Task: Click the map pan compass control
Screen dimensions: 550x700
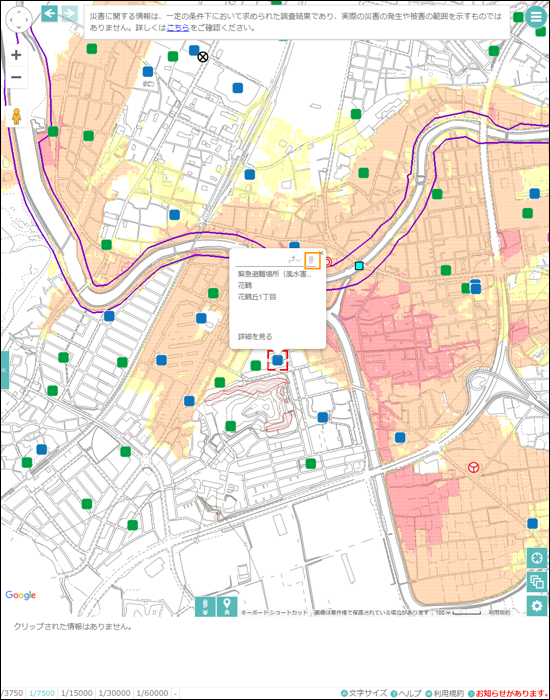Action: pyautogui.click(x=19, y=20)
